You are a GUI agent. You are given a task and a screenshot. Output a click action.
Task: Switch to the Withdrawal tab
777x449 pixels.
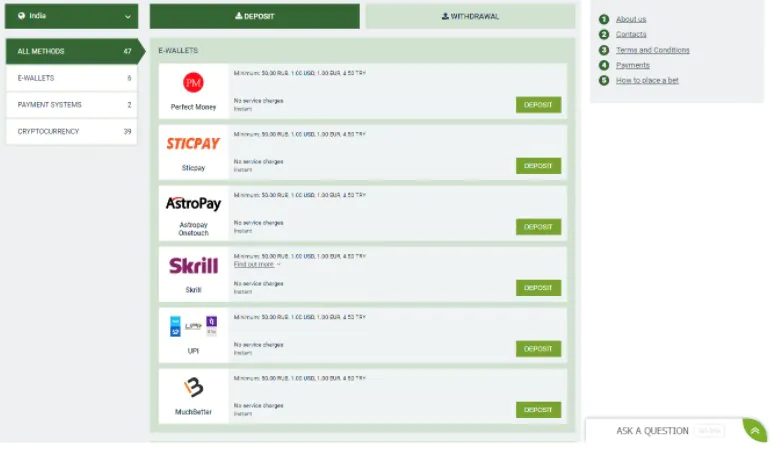click(x=470, y=16)
